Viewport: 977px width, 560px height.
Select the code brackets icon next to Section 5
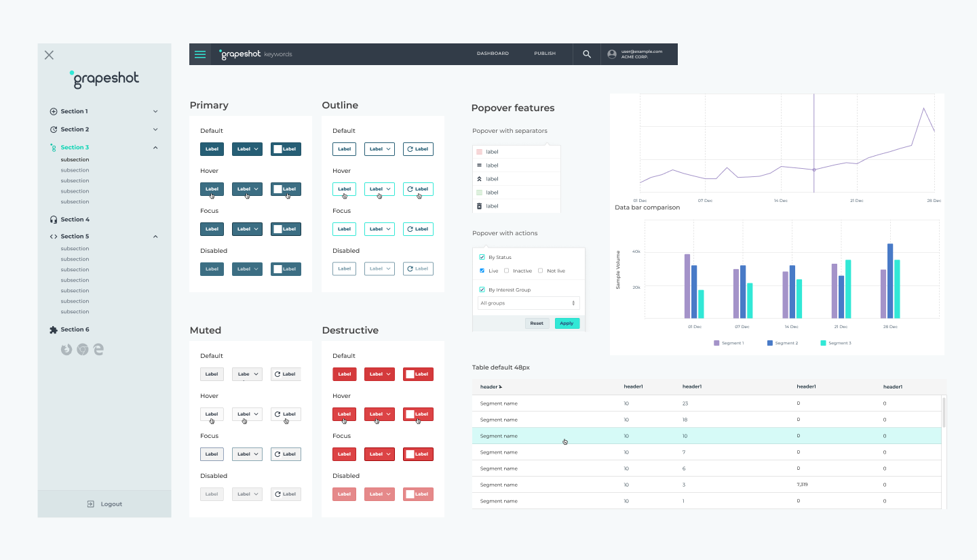(53, 236)
